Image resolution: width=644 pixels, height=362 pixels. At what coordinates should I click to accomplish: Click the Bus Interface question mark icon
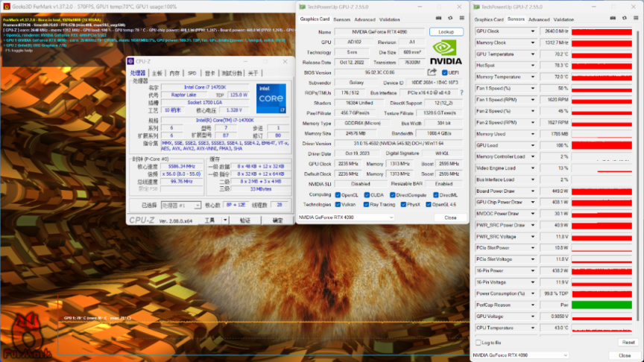tap(461, 93)
